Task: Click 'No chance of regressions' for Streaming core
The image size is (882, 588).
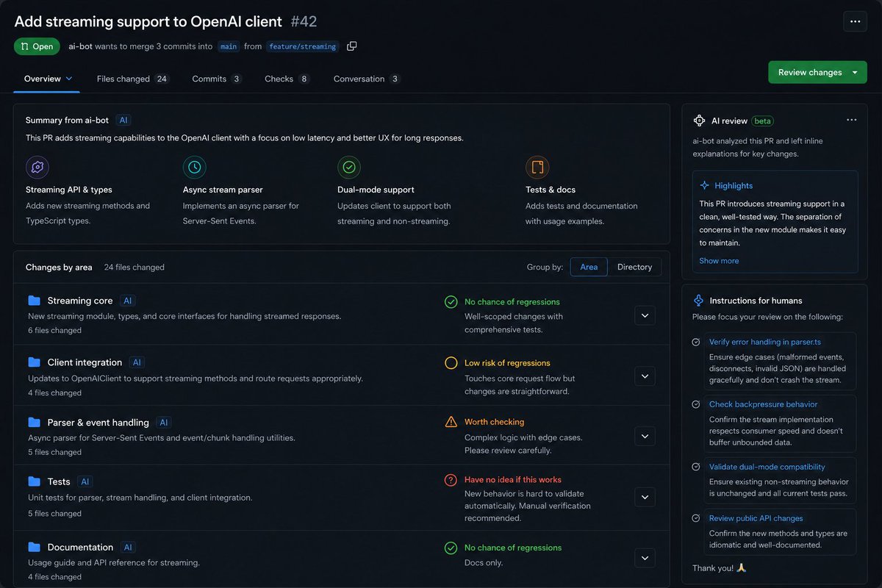Action: point(512,302)
